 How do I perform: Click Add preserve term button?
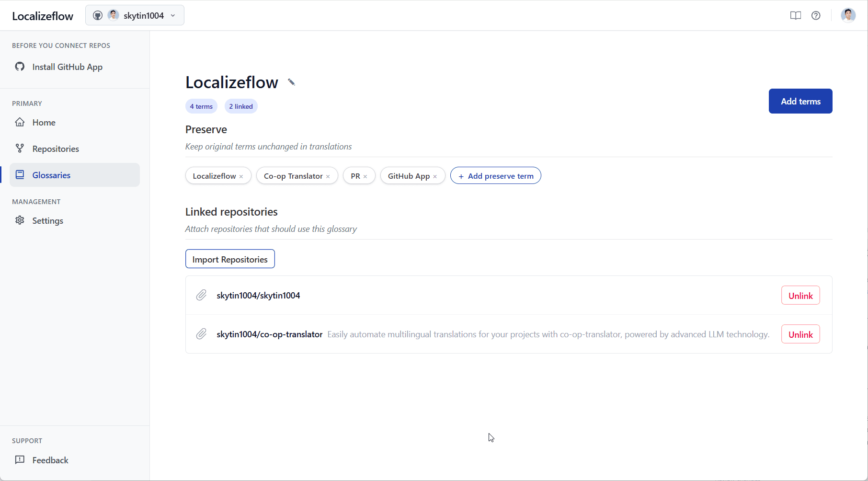[495, 176]
